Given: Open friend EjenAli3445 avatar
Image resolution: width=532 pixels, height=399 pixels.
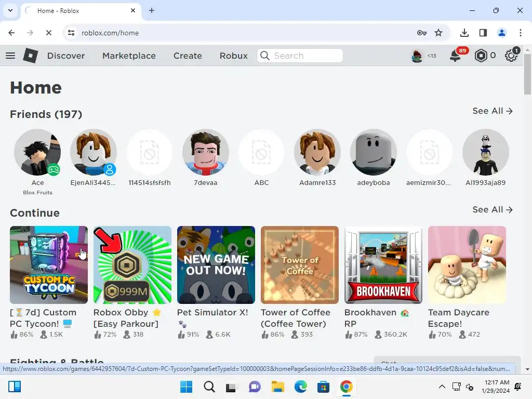Looking at the screenshot, I should pos(94,152).
